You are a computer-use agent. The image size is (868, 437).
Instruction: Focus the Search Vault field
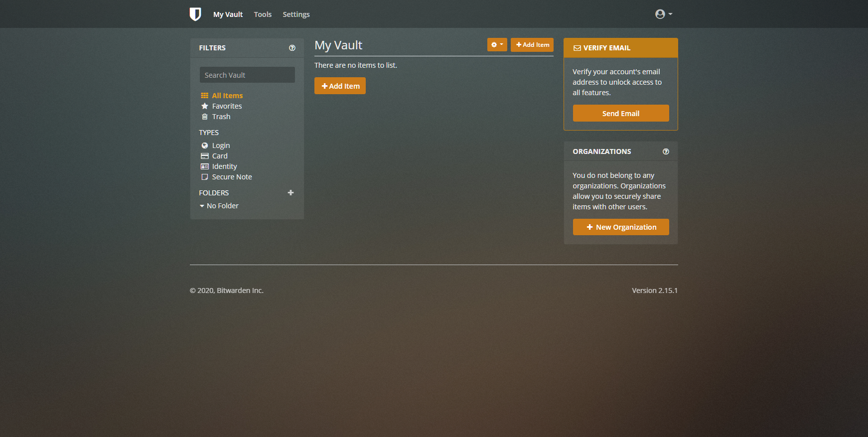[247, 75]
